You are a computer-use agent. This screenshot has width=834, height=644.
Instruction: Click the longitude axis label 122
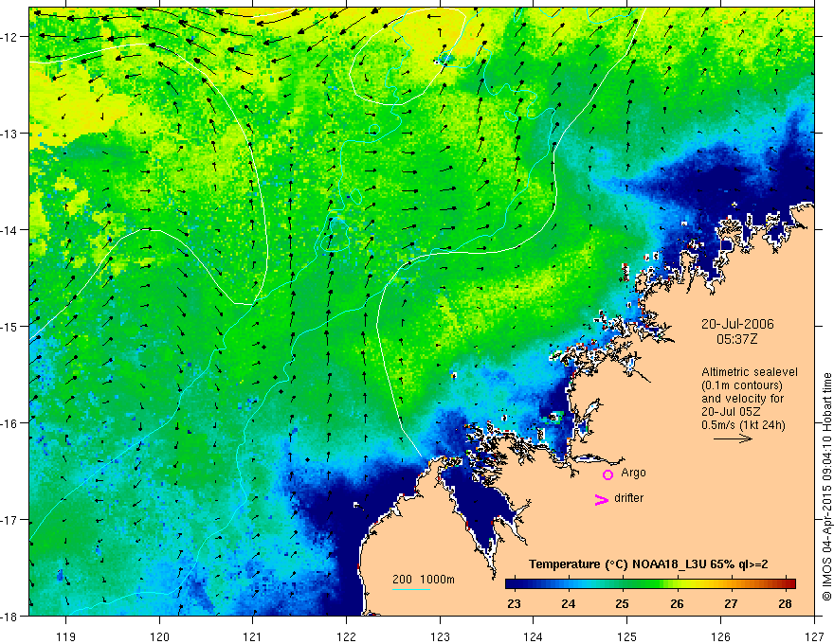[346, 636]
